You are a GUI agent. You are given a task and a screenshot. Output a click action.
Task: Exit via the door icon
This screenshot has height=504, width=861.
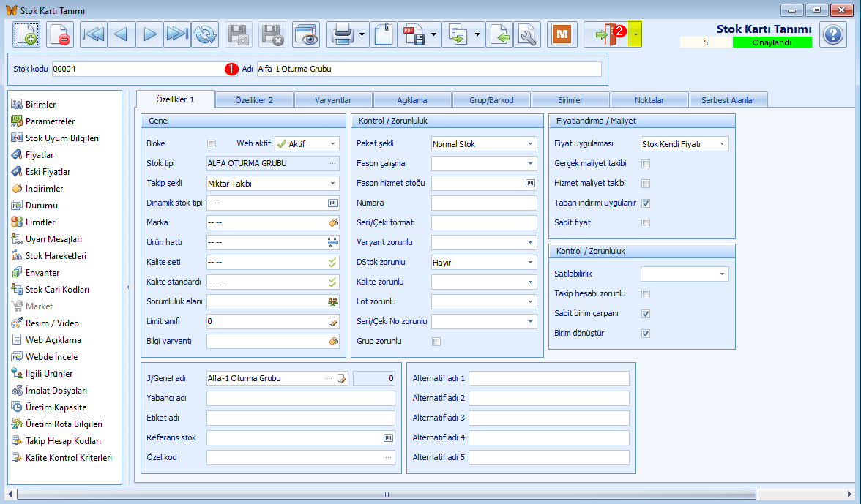607,34
